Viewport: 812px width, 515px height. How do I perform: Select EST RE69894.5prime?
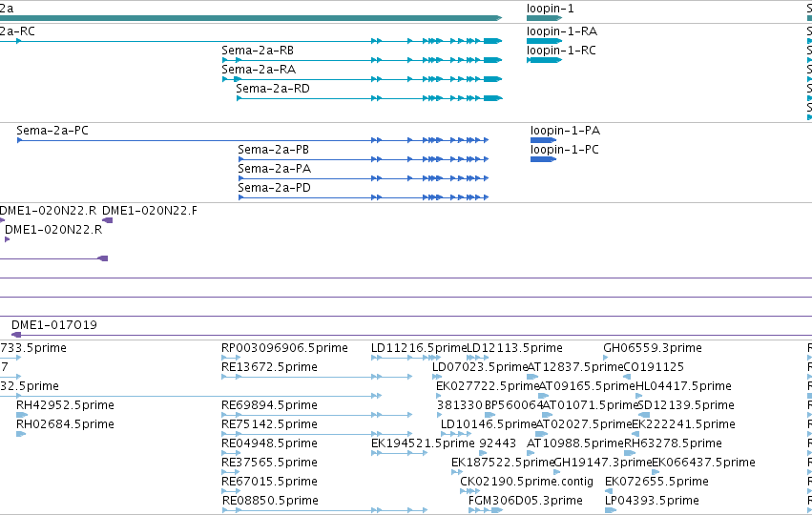(x=269, y=405)
